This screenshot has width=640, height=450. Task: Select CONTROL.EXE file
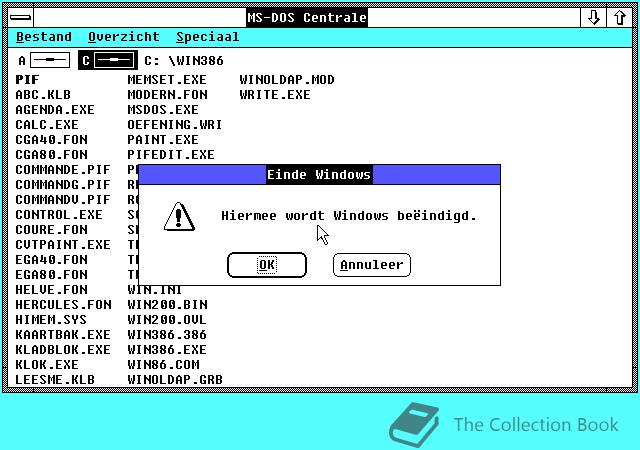[x=59, y=215]
